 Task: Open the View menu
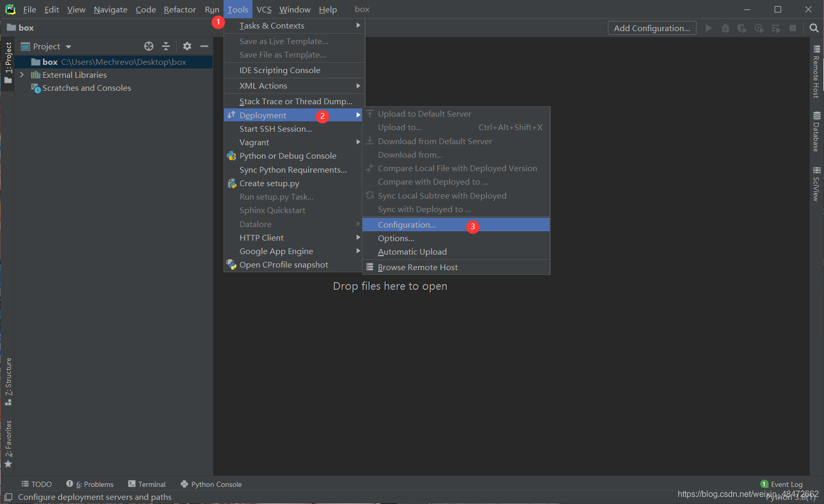[76, 9]
